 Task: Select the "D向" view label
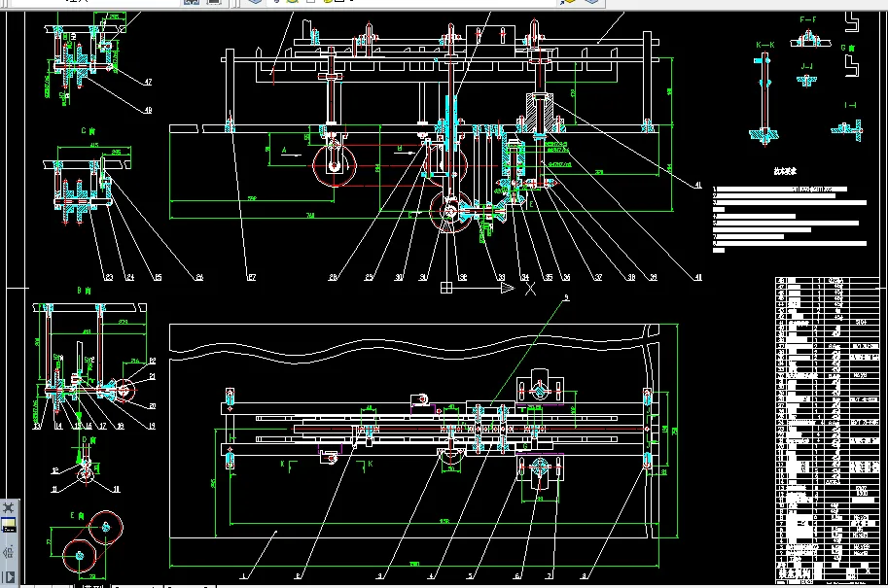click(x=89, y=439)
